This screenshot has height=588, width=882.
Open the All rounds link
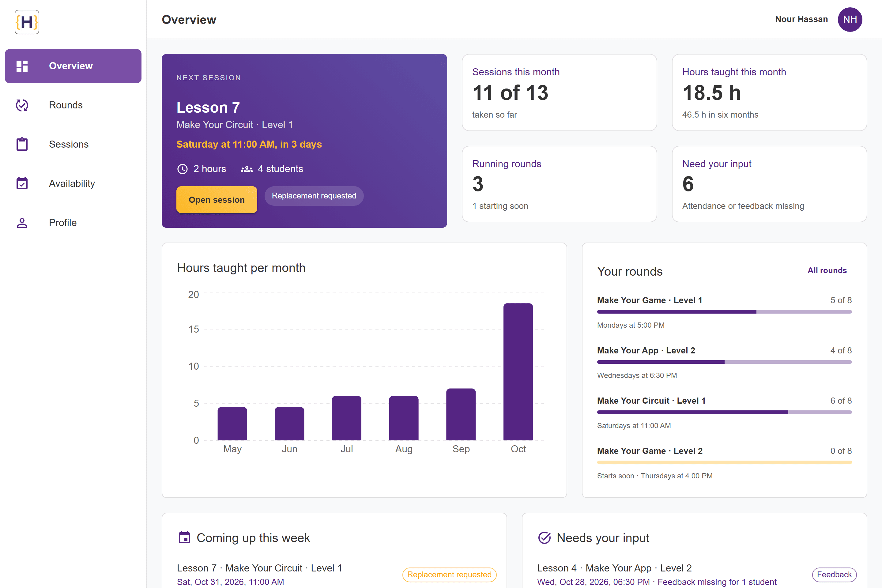coord(827,270)
